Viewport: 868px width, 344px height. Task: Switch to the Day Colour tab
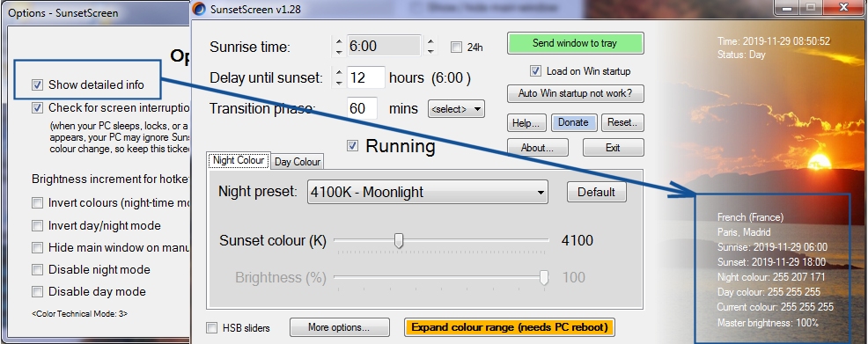298,162
